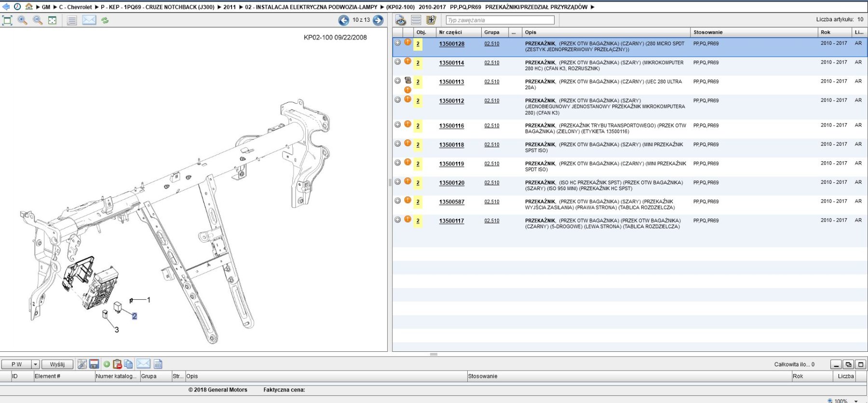
Task: Click plus circle for part 13500117
Action: [397, 220]
